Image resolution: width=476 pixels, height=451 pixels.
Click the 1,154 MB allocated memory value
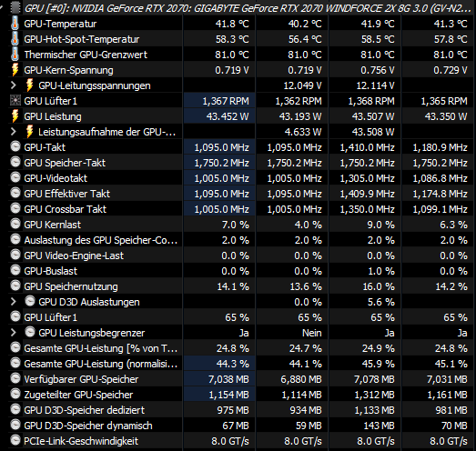point(228,395)
